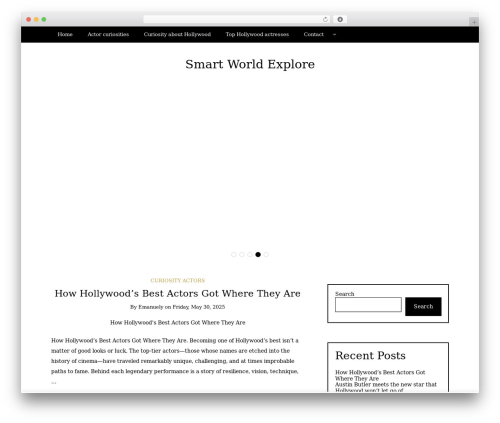
Task: Open Curiosity about Hollywood menu item
Action: [x=177, y=34]
